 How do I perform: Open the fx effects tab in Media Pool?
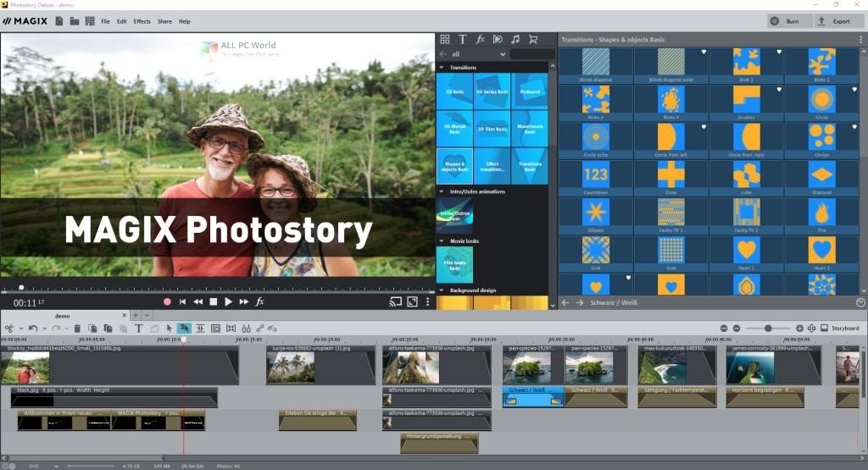click(480, 39)
